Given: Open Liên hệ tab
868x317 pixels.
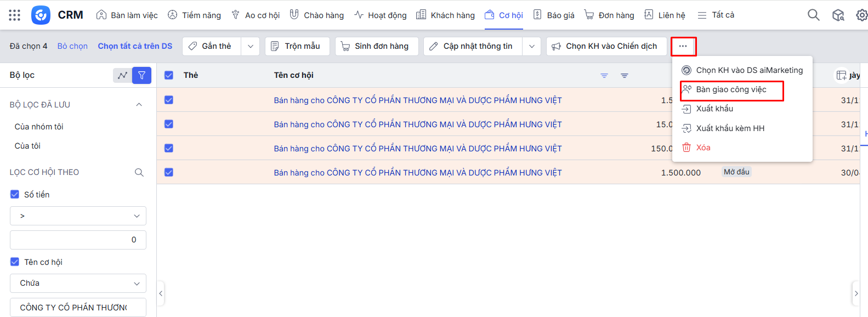Looking at the screenshot, I should [x=665, y=15].
